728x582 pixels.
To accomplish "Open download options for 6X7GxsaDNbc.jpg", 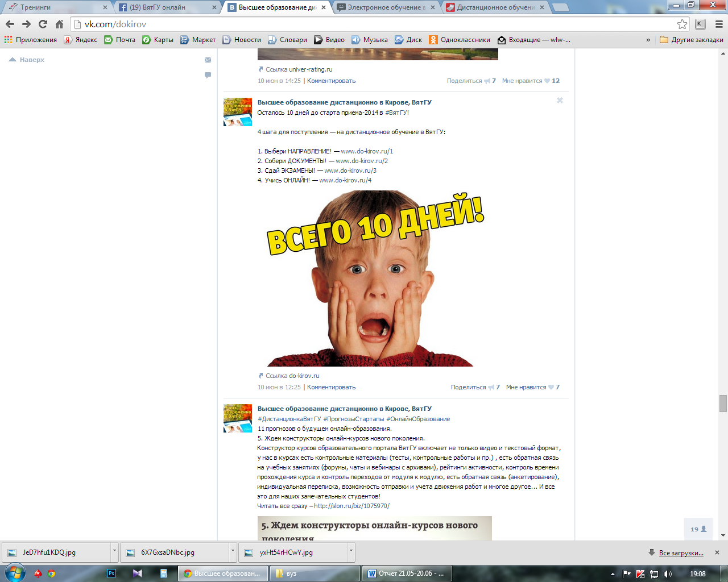I will [x=233, y=552].
